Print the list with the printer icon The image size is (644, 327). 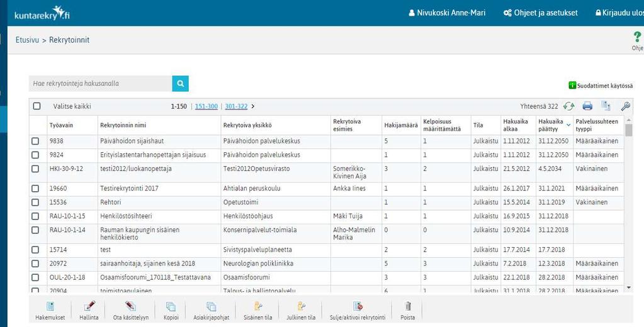(x=587, y=106)
